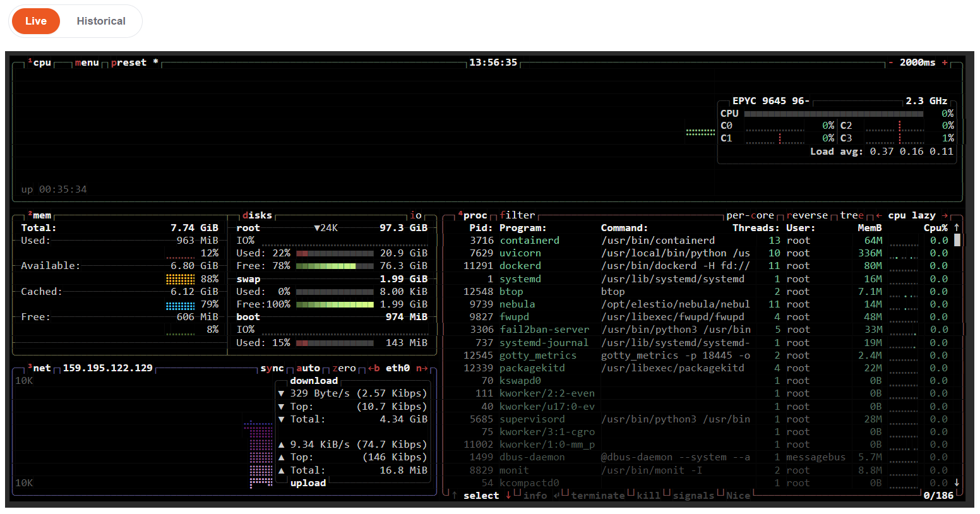Click the IP address 159.195.122.129
The height and width of the screenshot is (514, 980).
pos(107,368)
